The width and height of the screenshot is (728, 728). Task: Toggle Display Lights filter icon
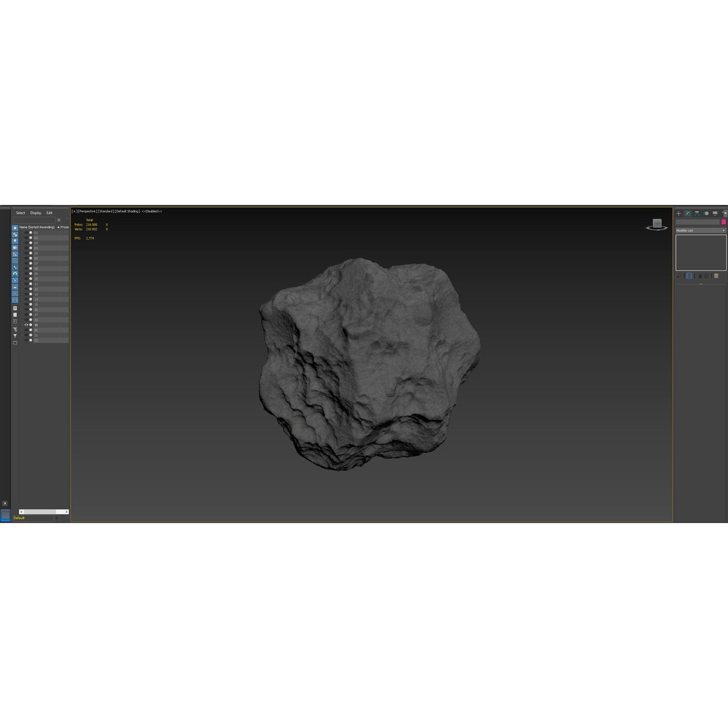tap(15, 241)
